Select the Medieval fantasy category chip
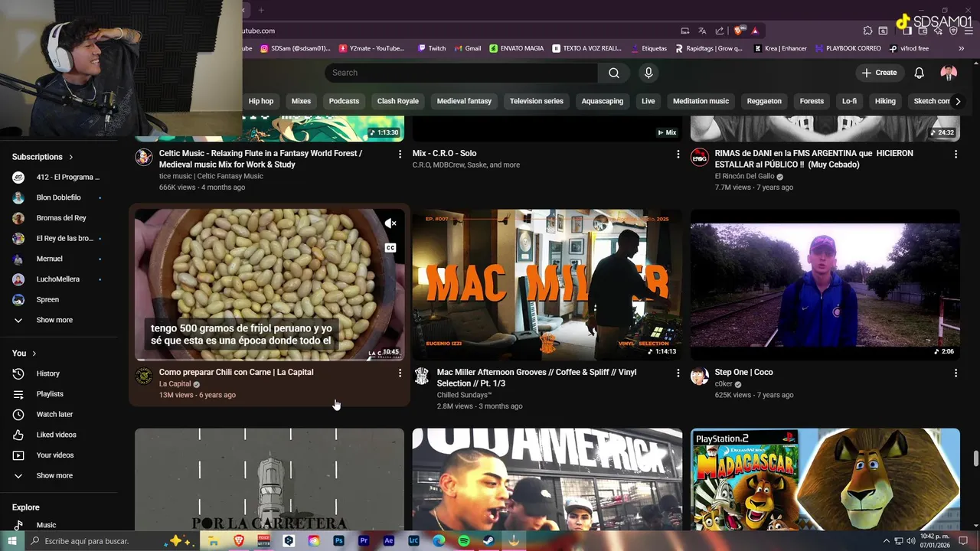The image size is (980, 551). click(464, 101)
